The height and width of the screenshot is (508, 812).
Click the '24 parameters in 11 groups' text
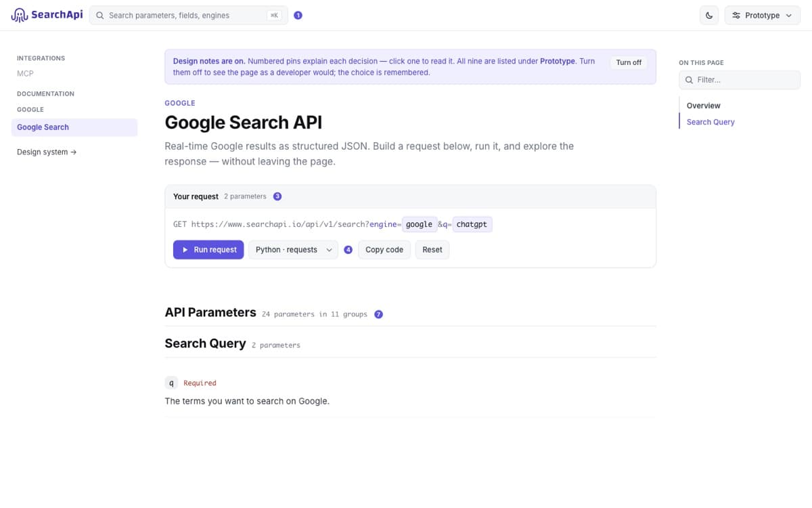pos(315,314)
